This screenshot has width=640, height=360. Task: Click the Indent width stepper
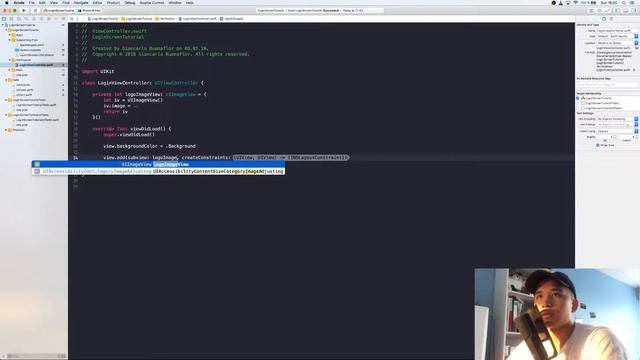pos(636,137)
